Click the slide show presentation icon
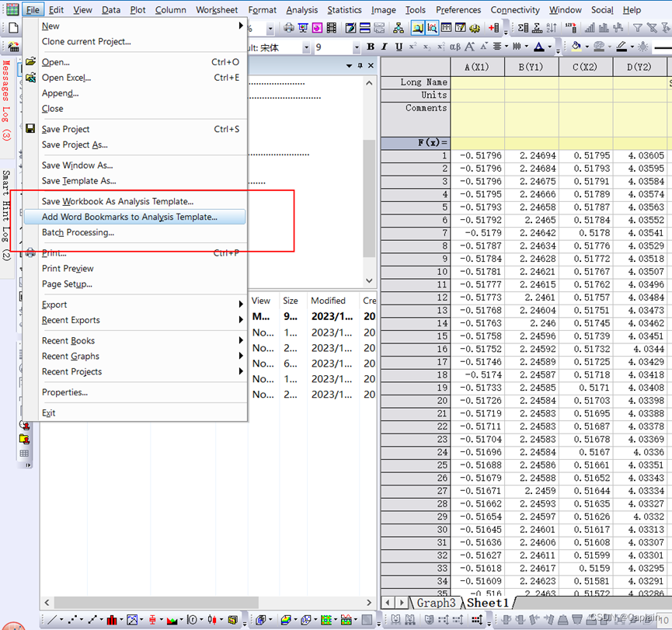This screenshot has height=630, width=672. [x=303, y=28]
